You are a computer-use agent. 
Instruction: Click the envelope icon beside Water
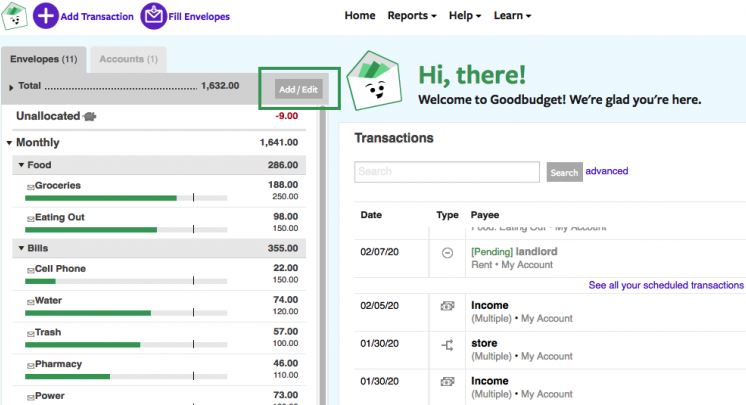tap(30, 302)
